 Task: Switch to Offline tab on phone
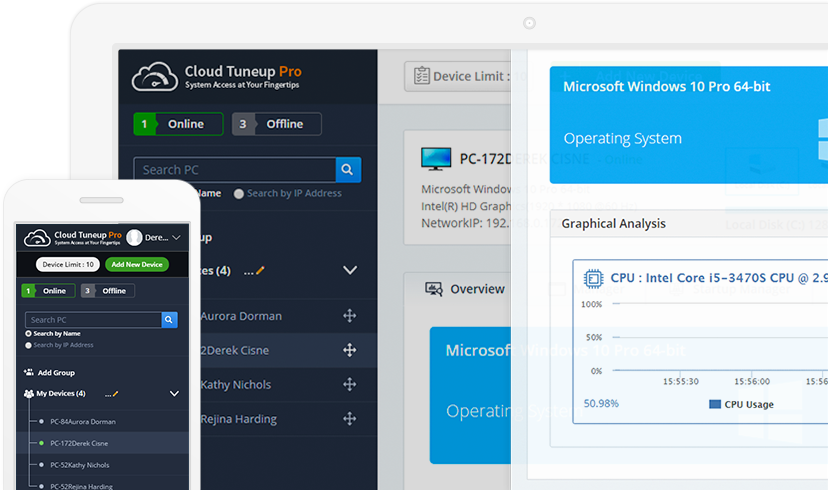(x=108, y=291)
